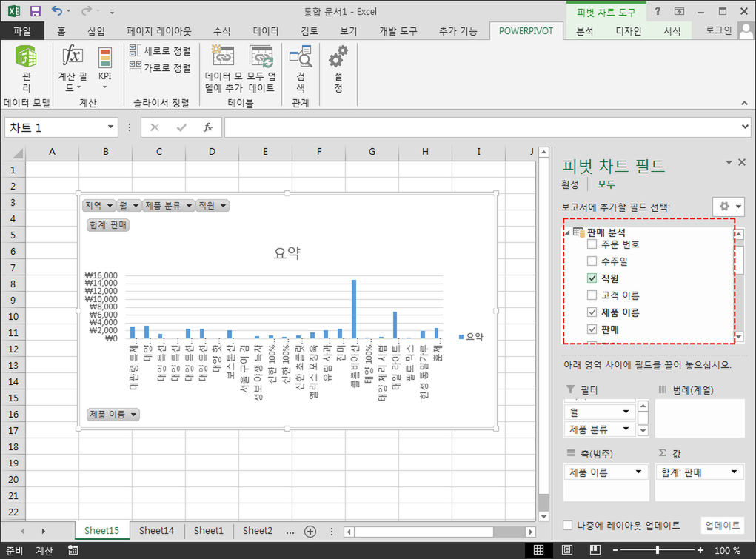Open the KPI menu
This screenshot has width=756, height=559.
click(104, 68)
